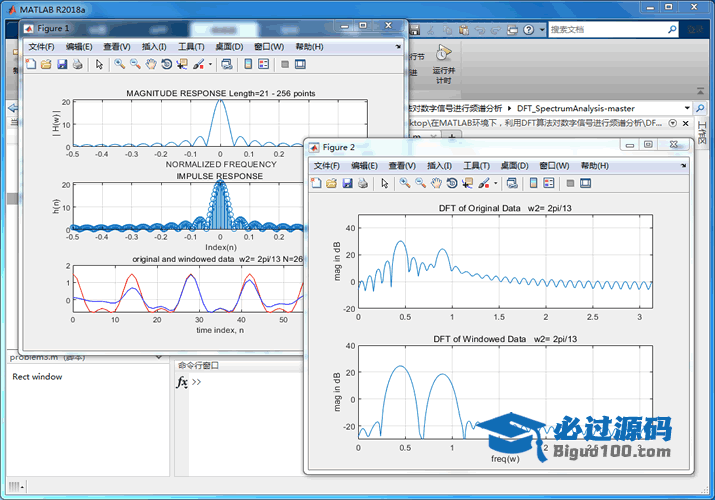Open file icon in Figure 1 toolbar
The height and width of the screenshot is (500, 715).
pyautogui.click(x=46, y=64)
